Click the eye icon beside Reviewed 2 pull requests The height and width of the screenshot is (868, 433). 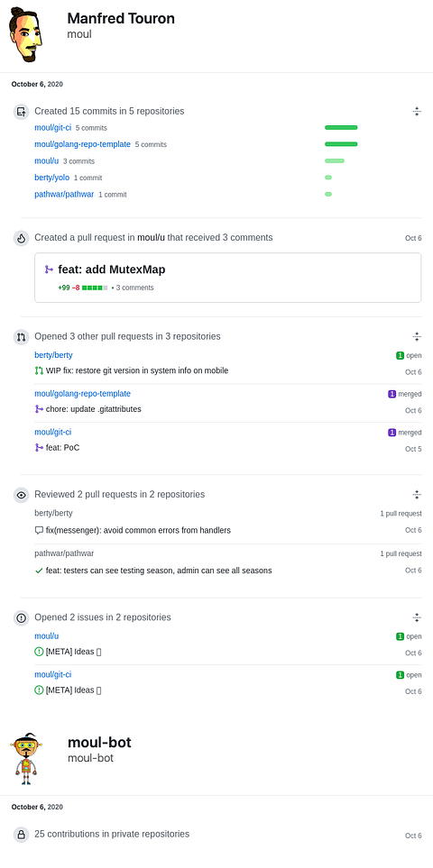(21, 495)
